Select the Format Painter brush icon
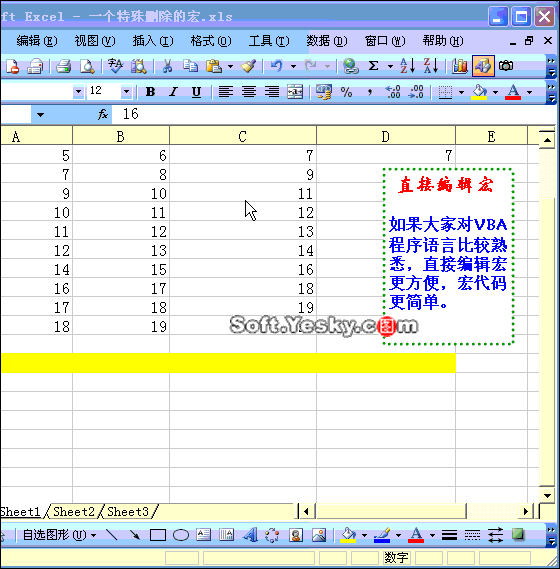Image resolution: width=560 pixels, height=569 pixels. 249,66
